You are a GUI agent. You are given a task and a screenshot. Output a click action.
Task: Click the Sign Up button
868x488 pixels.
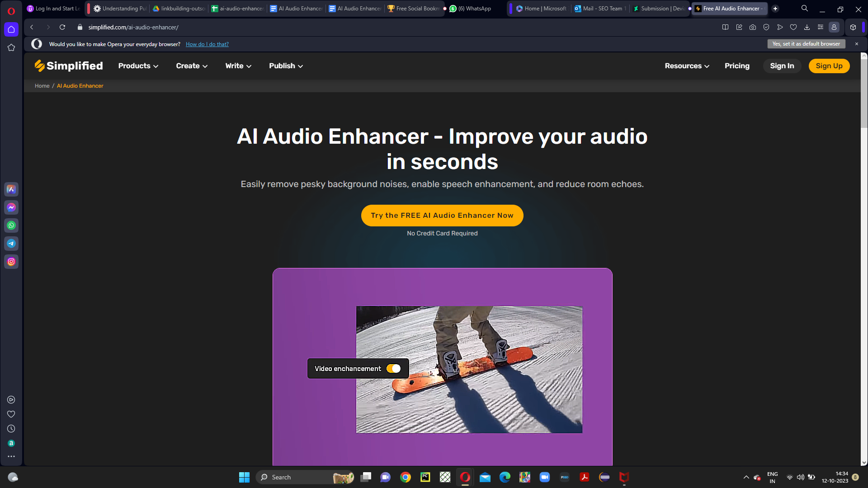coord(829,66)
